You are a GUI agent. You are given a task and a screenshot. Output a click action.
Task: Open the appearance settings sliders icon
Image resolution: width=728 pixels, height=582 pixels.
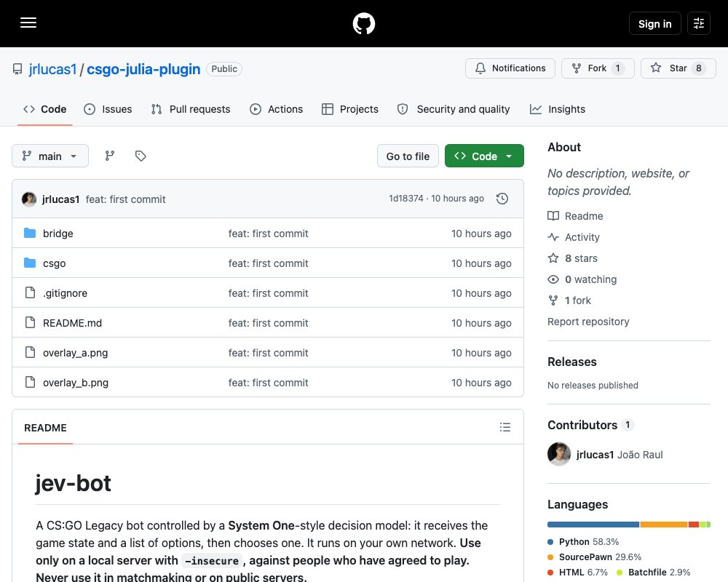pos(699,23)
